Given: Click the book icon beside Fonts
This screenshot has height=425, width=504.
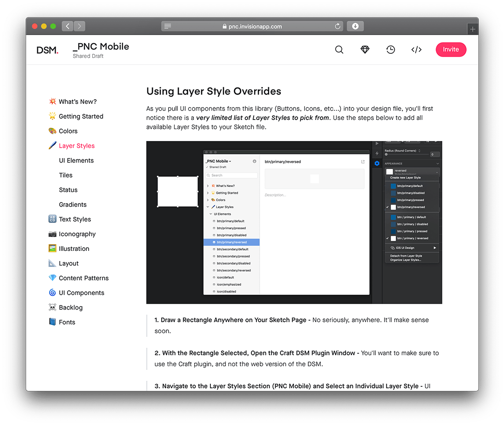Looking at the screenshot, I should [52, 322].
